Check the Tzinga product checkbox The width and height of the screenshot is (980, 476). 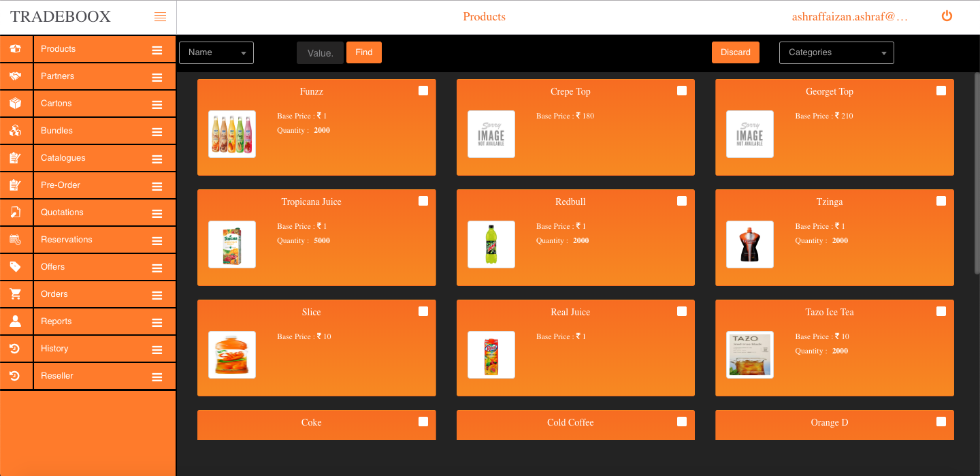tap(941, 201)
